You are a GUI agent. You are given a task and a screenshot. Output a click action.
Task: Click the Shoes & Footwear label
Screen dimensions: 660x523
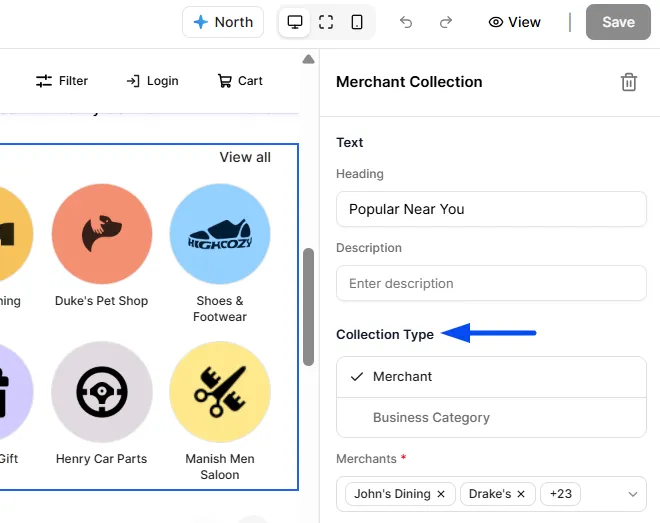[220, 309]
